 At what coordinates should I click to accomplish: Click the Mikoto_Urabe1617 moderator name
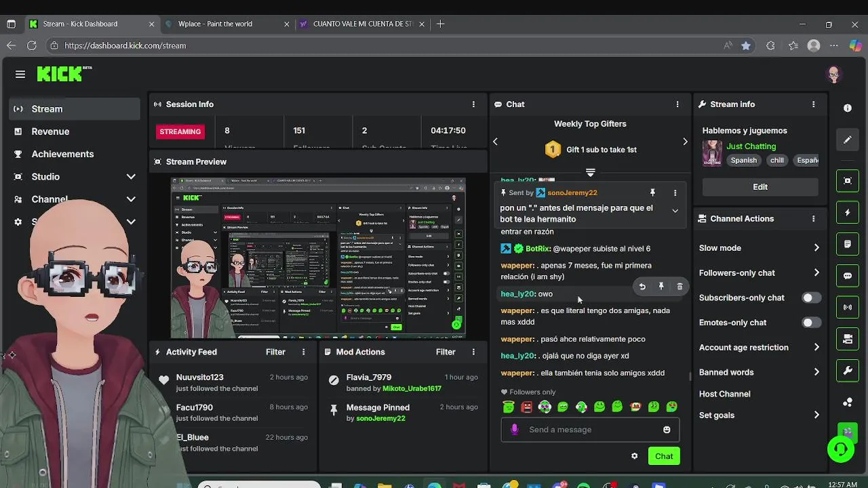tap(412, 388)
